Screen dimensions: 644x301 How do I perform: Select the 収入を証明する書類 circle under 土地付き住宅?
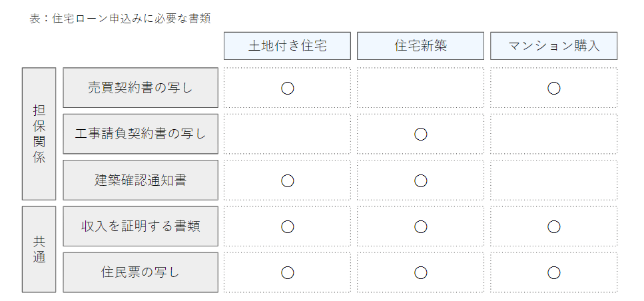pos(288,226)
